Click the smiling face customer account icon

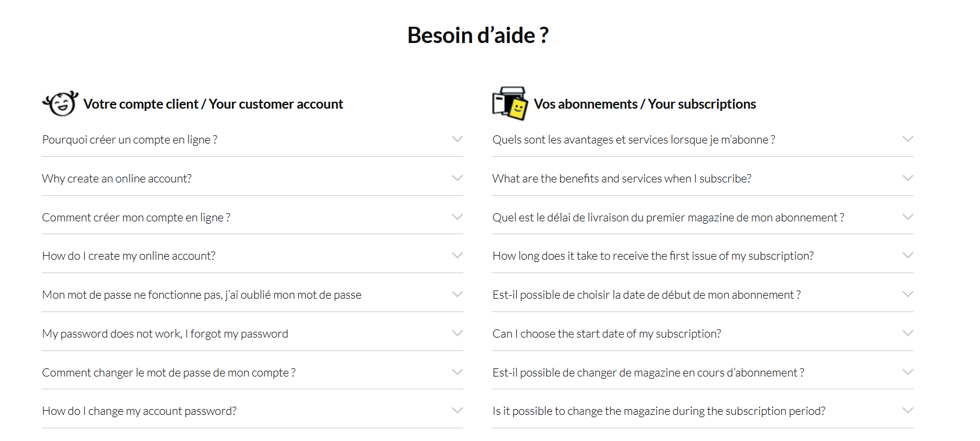[x=60, y=103]
